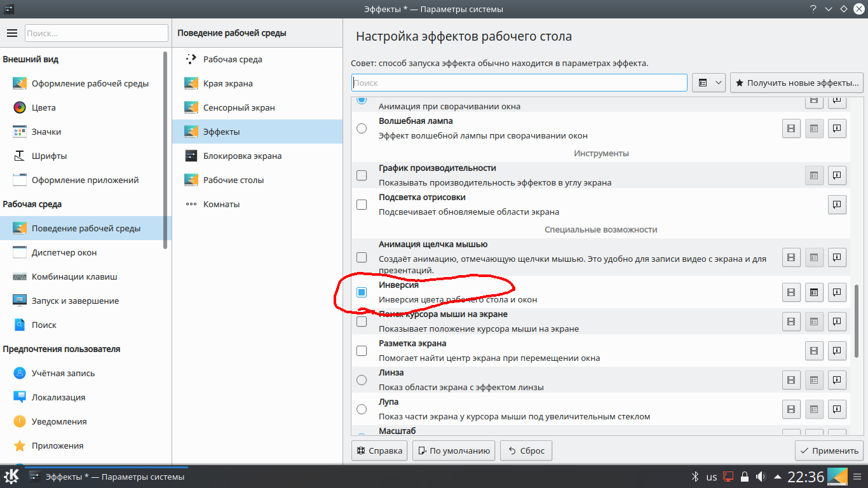
Task: Click the us keyboard layout indicator
Action: point(712,477)
